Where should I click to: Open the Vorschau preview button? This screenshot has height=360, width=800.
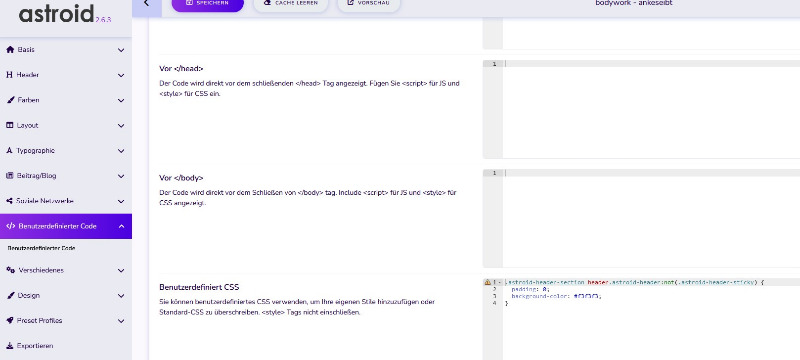pos(369,4)
